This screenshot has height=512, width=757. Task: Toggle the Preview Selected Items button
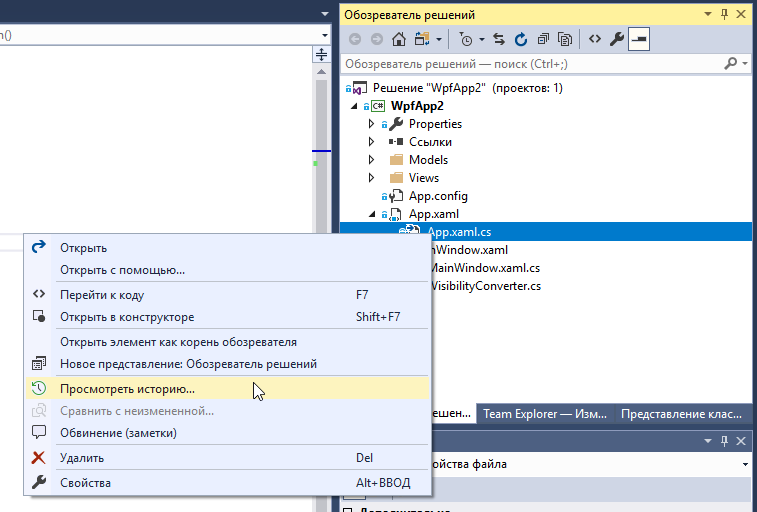click(x=639, y=40)
